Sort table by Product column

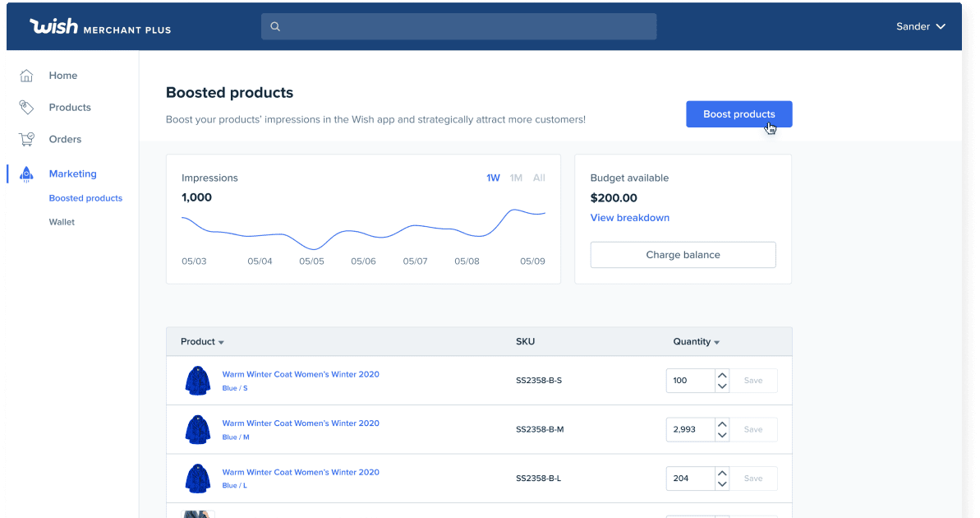coord(202,342)
